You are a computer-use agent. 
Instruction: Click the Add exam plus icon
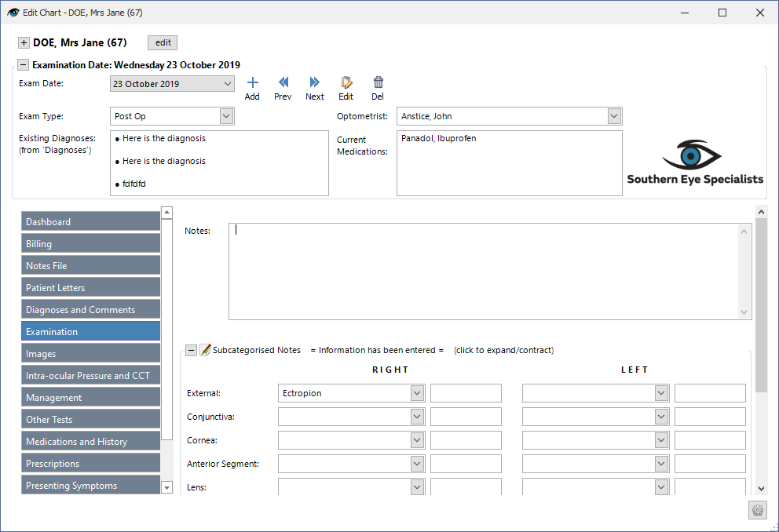point(252,82)
